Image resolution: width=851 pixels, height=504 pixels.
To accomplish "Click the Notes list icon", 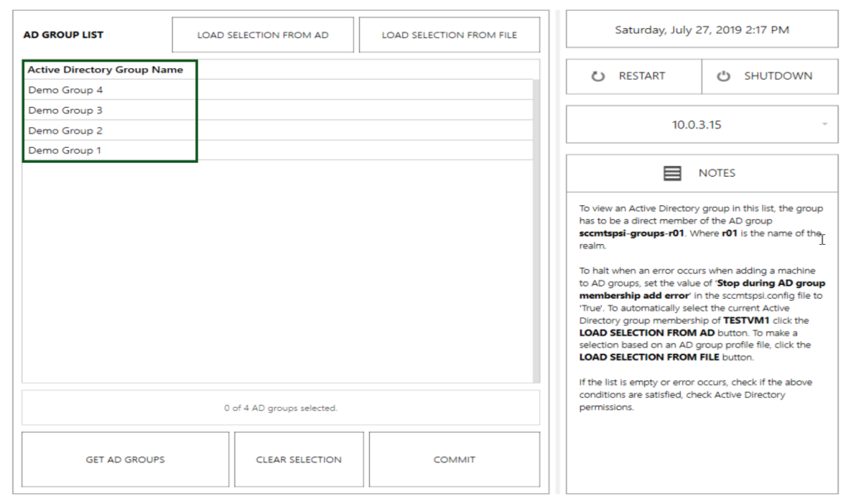I will [672, 174].
